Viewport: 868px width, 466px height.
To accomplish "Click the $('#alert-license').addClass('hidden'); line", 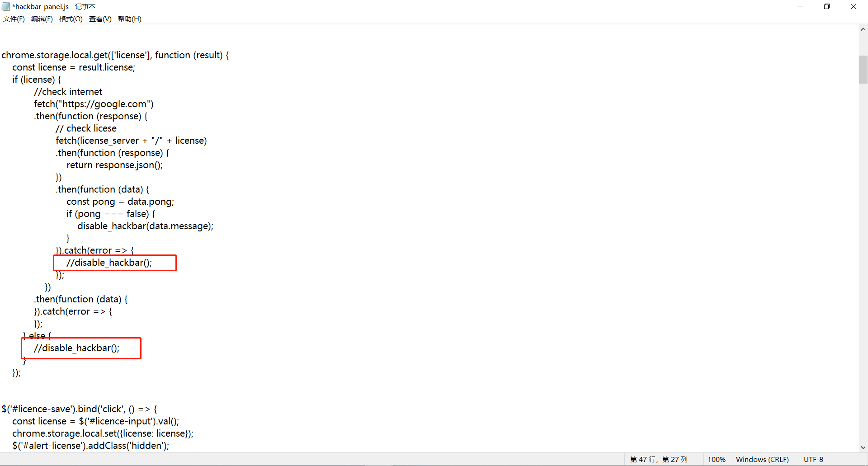I will click(x=91, y=446).
